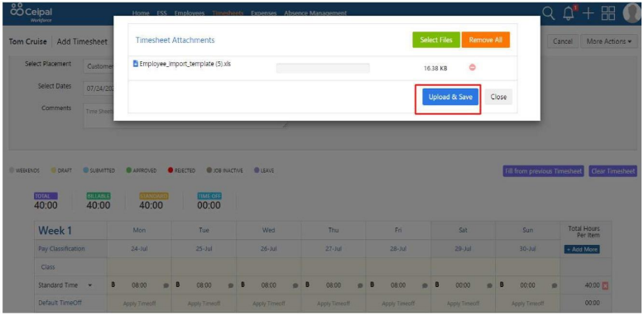Click the Upload & Save button
The image size is (644, 316).
point(450,98)
